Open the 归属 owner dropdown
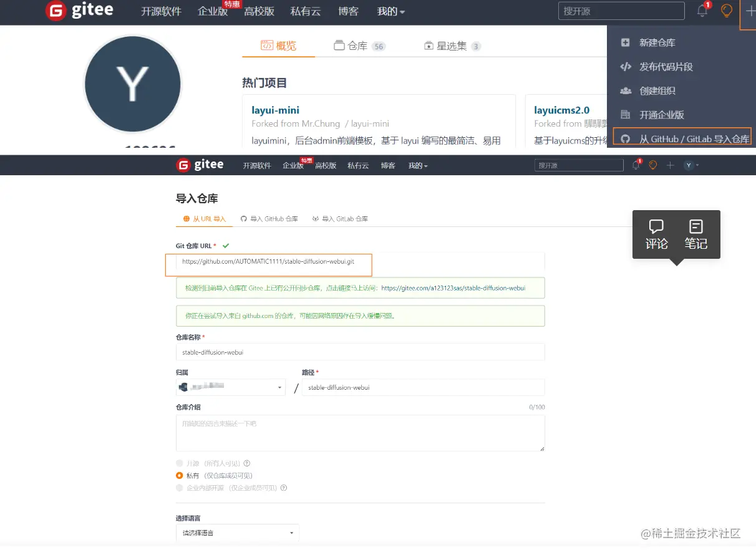Image resolution: width=756 pixels, height=555 pixels. point(231,387)
